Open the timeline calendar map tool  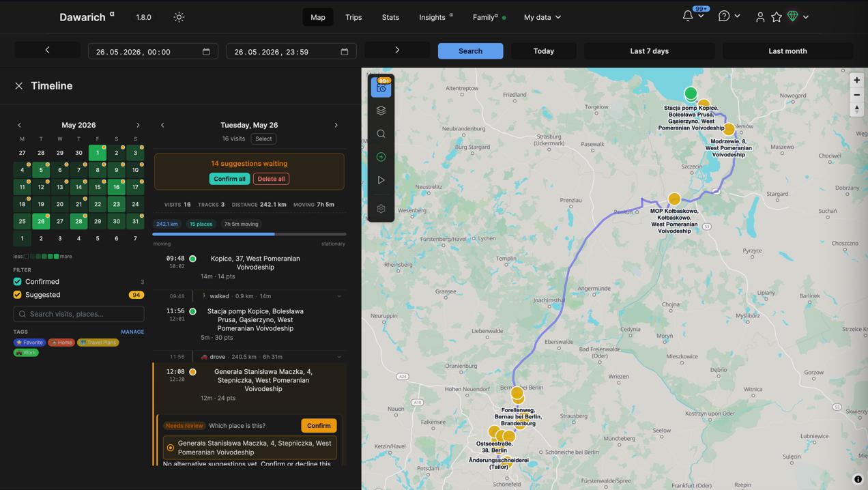pos(381,87)
